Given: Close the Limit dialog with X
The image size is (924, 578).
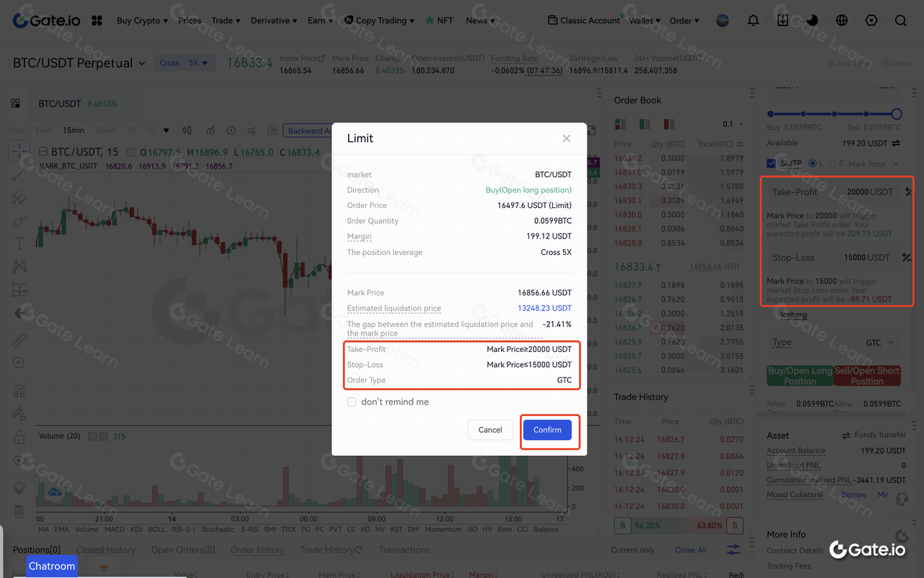Looking at the screenshot, I should click(x=567, y=138).
